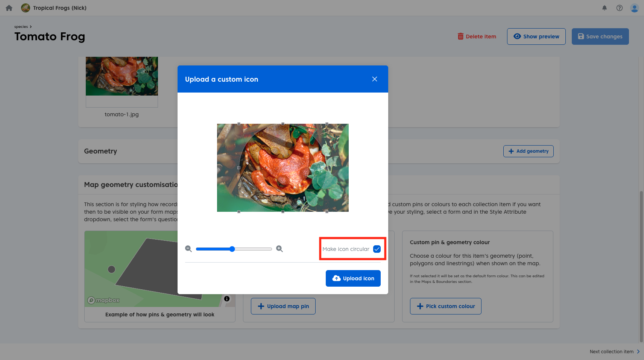Viewport: 644px width, 360px height.
Task: Close the Upload a custom icon dialog
Action: [x=375, y=79]
